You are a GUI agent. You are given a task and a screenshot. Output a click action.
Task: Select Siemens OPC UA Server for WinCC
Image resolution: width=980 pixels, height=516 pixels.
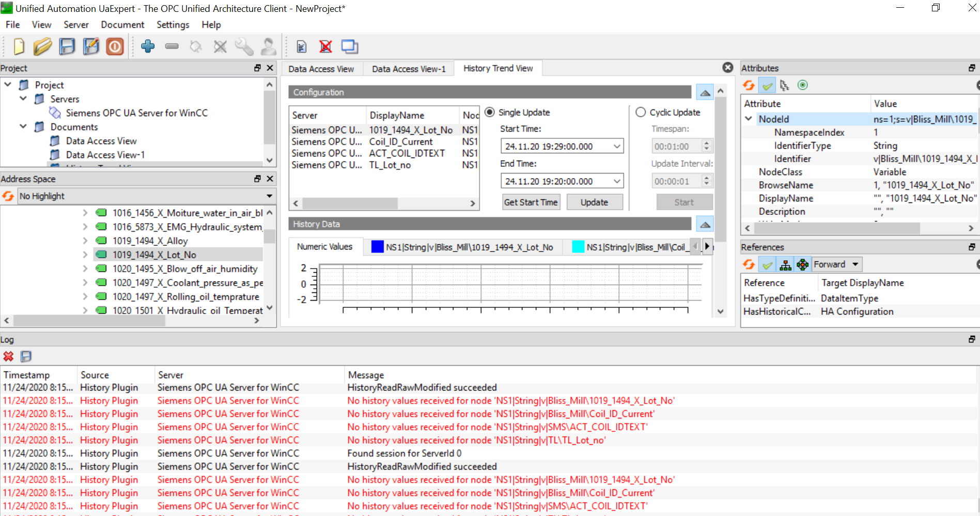pyautogui.click(x=136, y=113)
